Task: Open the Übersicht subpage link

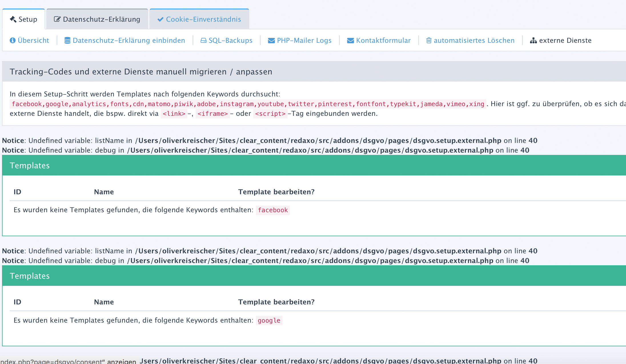Action: [x=33, y=41]
